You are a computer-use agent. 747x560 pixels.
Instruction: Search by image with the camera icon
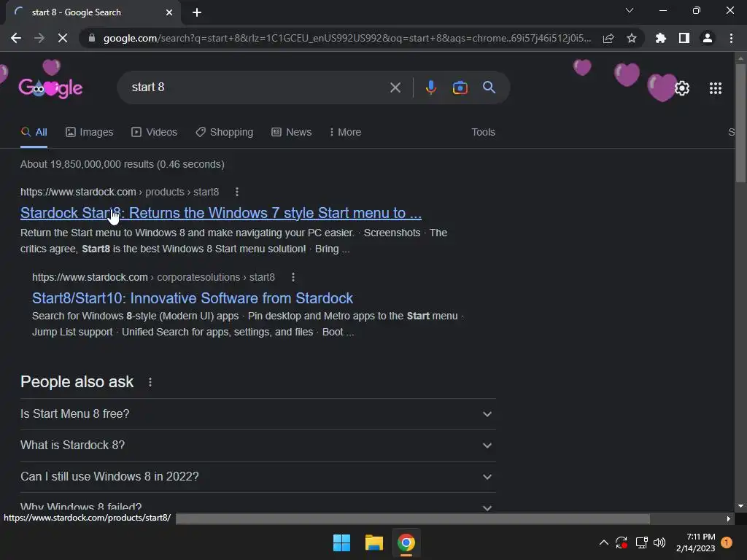(x=460, y=87)
